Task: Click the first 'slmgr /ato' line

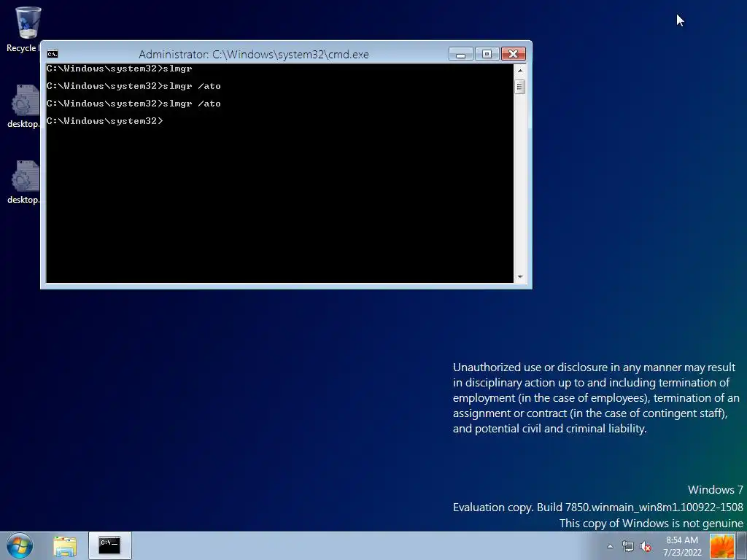Action: point(133,86)
